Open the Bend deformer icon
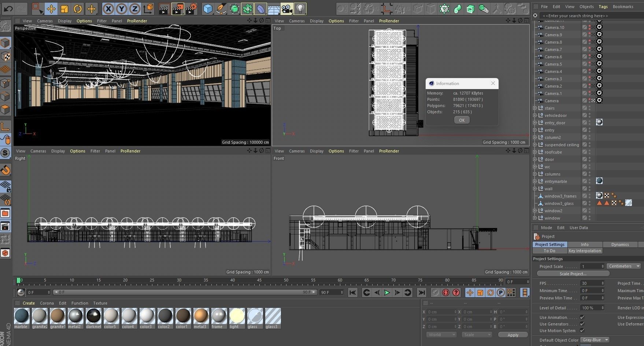The image size is (644, 346). (x=260, y=8)
